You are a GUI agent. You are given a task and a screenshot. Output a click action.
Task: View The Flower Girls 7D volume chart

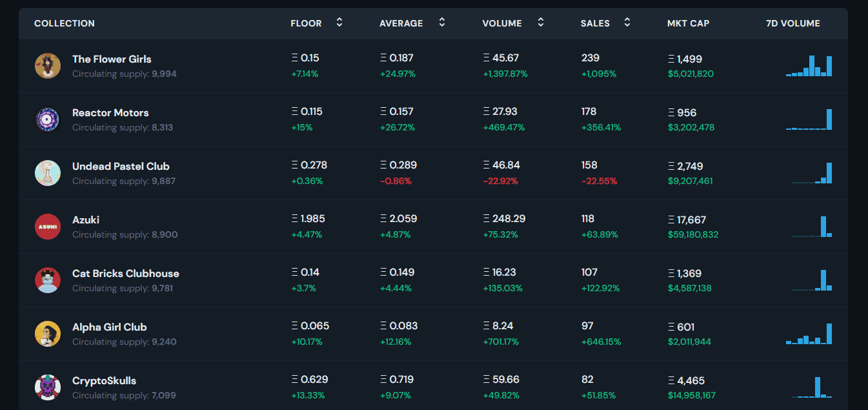(x=809, y=66)
